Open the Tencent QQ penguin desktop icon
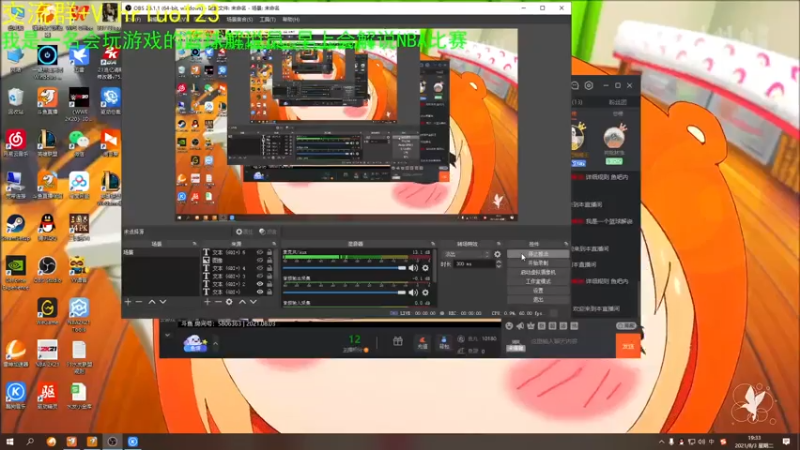The image size is (800, 450). (47, 228)
